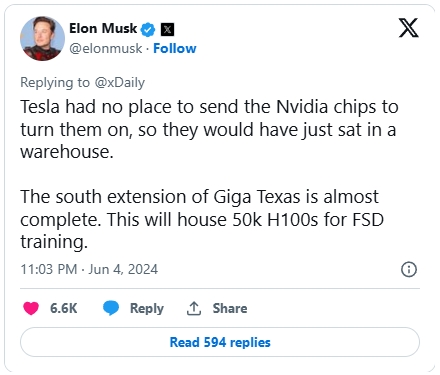This screenshot has height=375, width=440.
Task: Open the 11:03 PM Jun 4, 2024 timestamp
Action: (x=89, y=269)
